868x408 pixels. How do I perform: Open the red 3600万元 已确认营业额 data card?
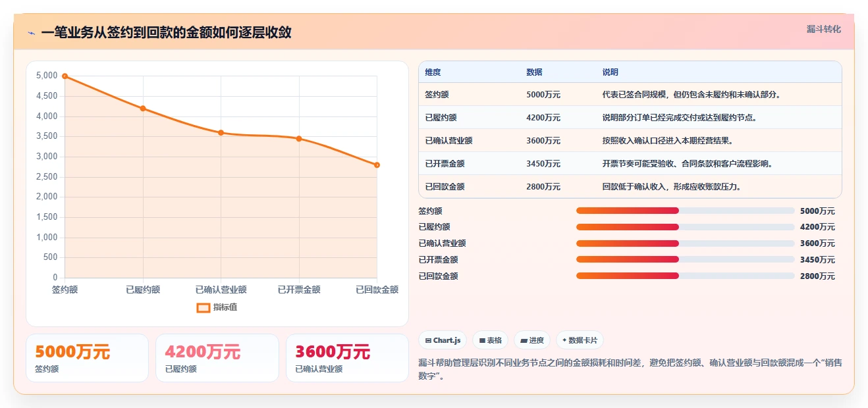[347, 358]
